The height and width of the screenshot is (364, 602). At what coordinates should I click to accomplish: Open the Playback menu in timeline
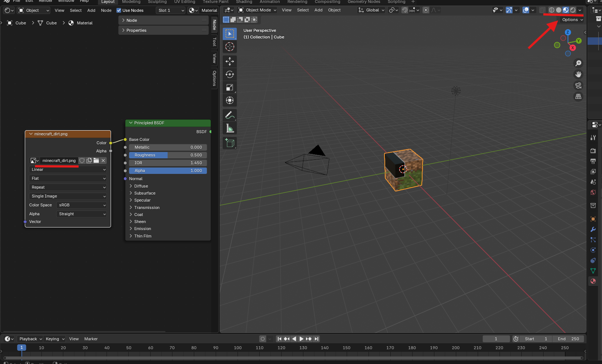coord(30,339)
